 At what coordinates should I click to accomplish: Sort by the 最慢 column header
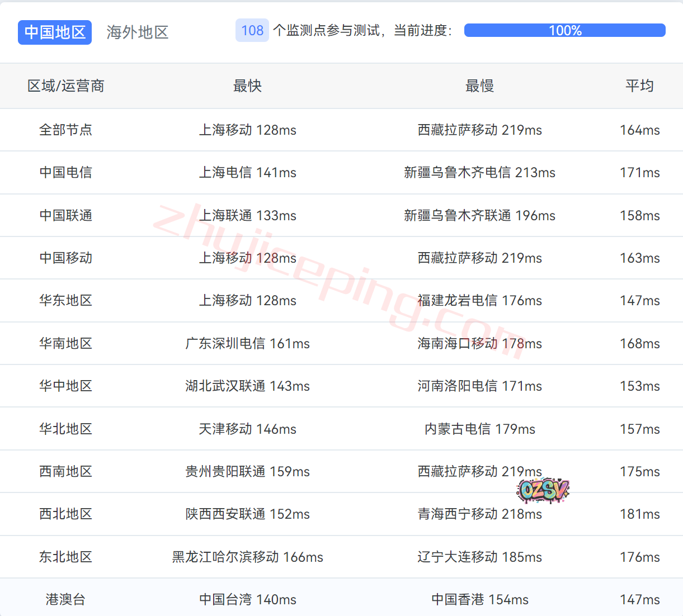(479, 86)
